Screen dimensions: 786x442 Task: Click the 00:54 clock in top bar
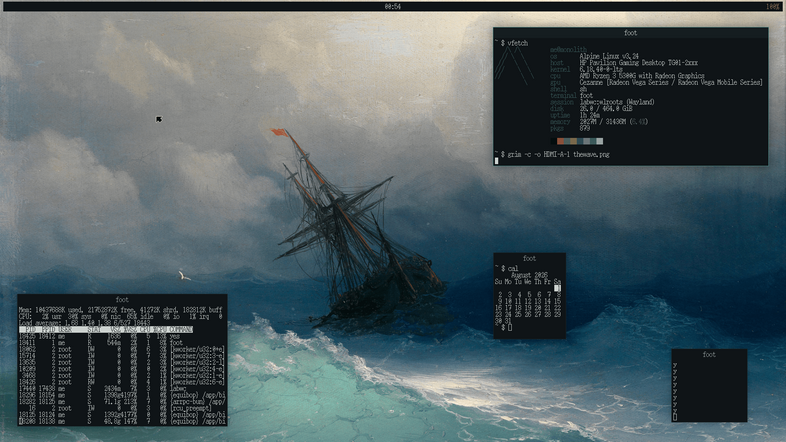[x=392, y=7]
